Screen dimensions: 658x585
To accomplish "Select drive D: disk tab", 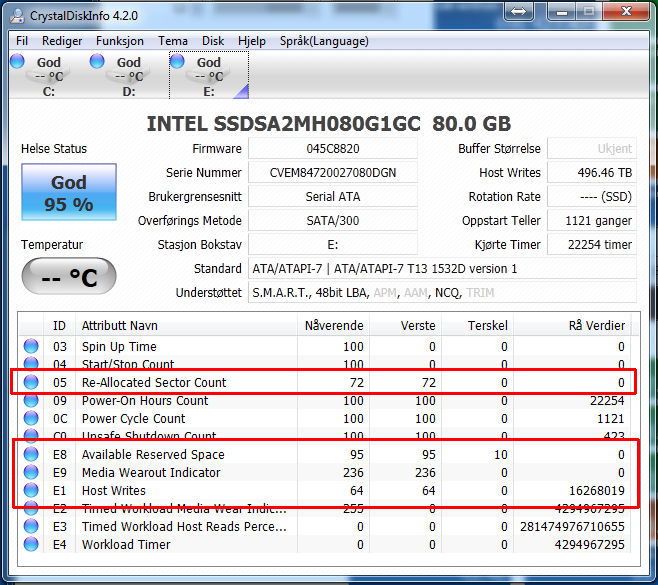I will pos(128,75).
